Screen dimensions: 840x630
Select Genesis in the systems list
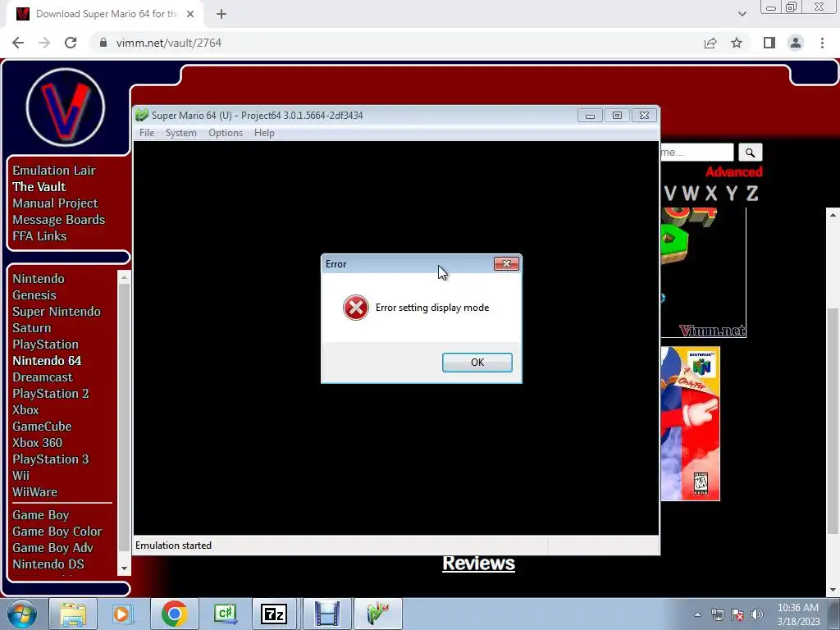click(34, 295)
